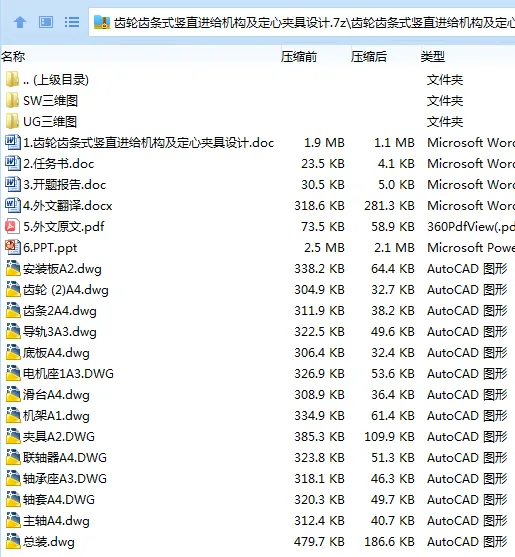Image resolution: width=515 pixels, height=557 pixels.
Task: Click the DWG icon for 轴套A4.DWG
Action: (13, 499)
